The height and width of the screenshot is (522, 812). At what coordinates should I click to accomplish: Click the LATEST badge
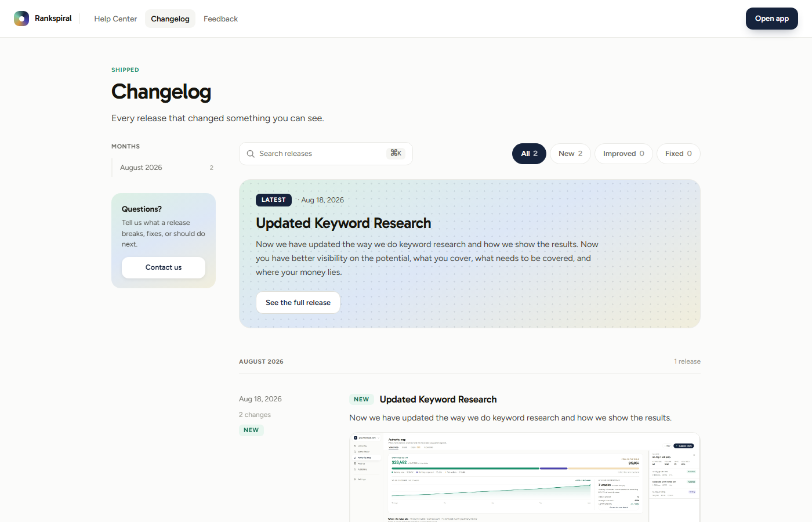pyautogui.click(x=274, y=200)
